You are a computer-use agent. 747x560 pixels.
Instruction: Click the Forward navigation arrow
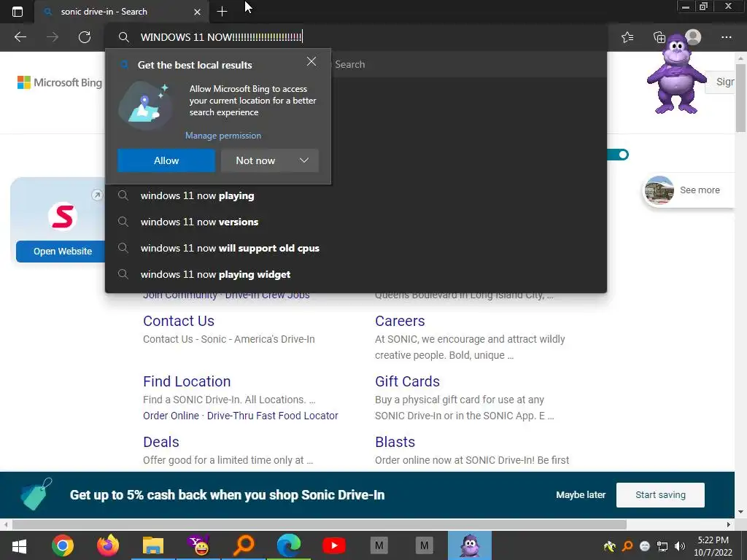point(53,37)
